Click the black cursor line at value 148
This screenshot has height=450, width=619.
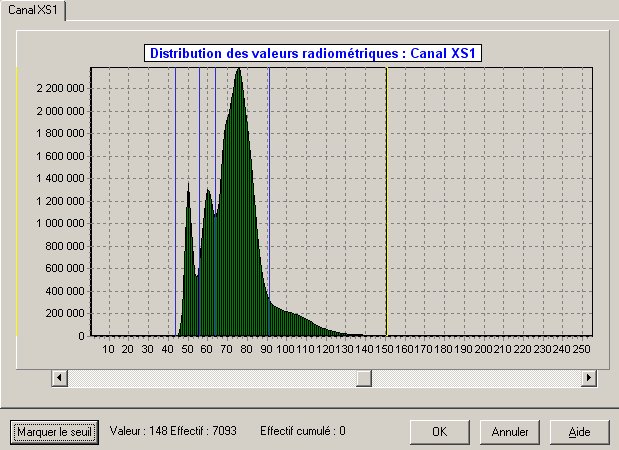click(386, 200)
